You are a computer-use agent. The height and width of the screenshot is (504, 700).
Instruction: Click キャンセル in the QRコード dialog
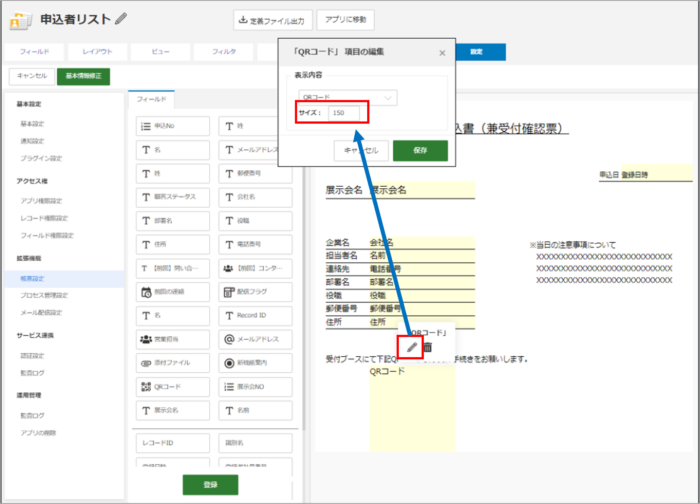(361, 150)
